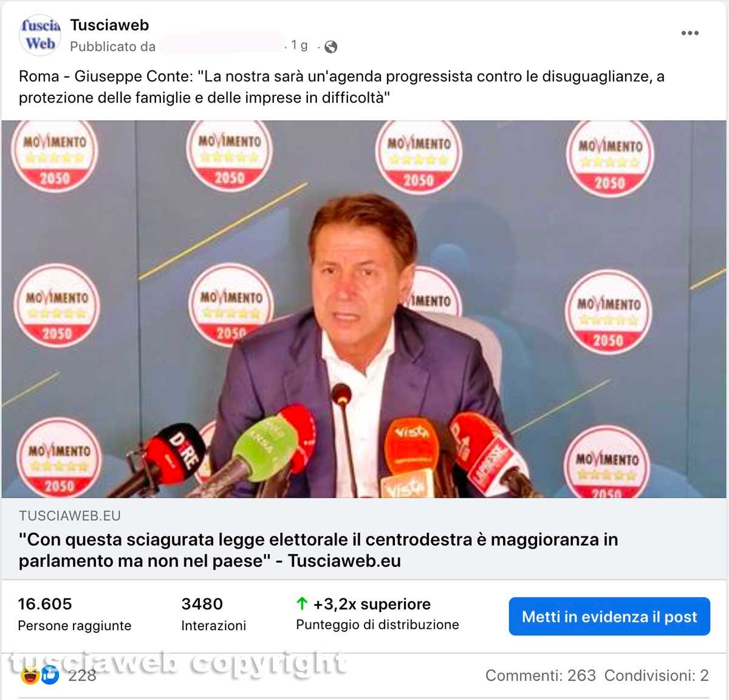Click the 3480 Interazioni stat
The height and width of the screenshot is (700, 729).
(213, 614)
